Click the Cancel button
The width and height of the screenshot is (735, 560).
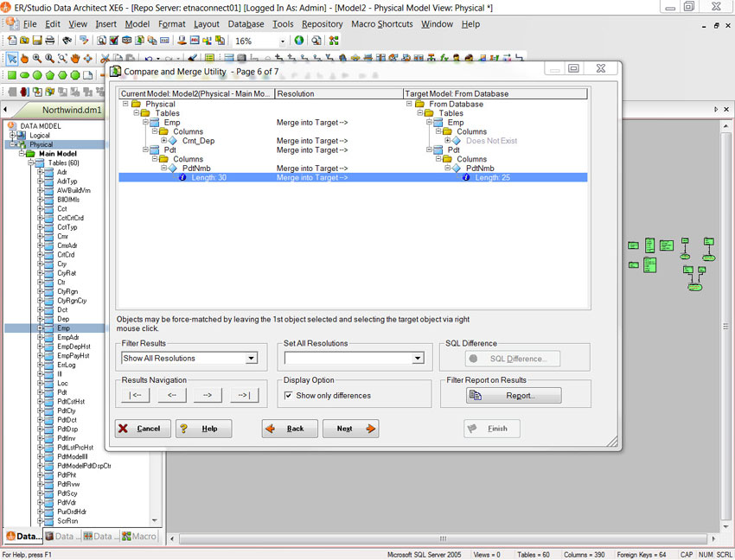(x=143, y=429)
